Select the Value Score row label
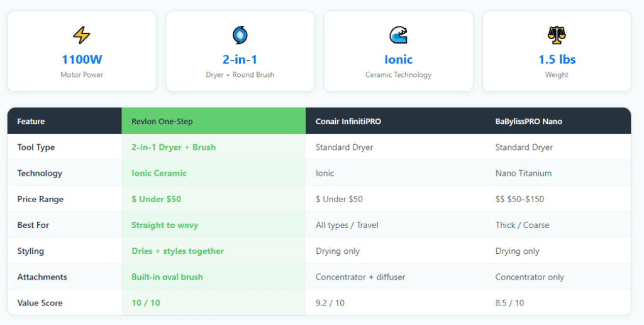Viewport: 644px width, 325px height. pos(40,303)
